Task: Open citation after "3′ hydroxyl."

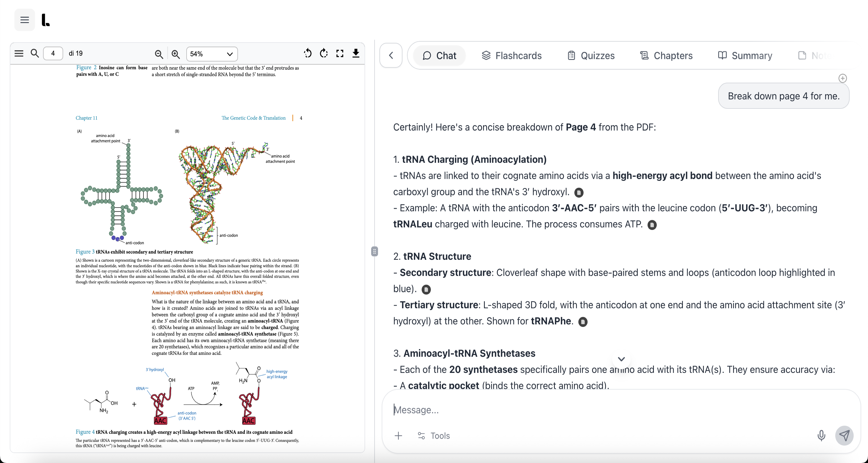Action: (x=579, y=192)
